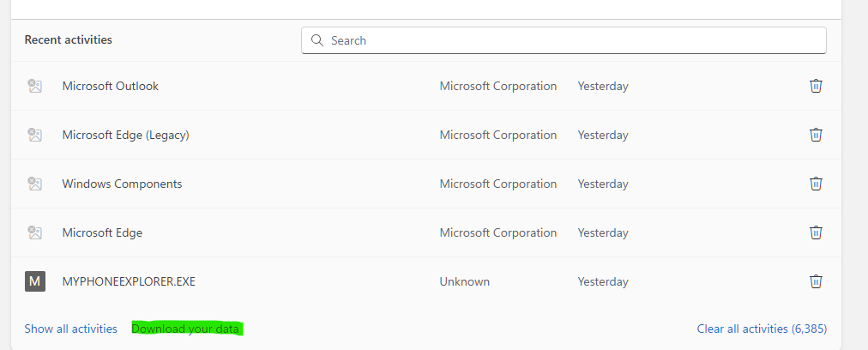Click the M icon for MYPHONEEXPLORER.EXE
The image size is (868, 350).
pyautogui.click(x=35, y=281)
